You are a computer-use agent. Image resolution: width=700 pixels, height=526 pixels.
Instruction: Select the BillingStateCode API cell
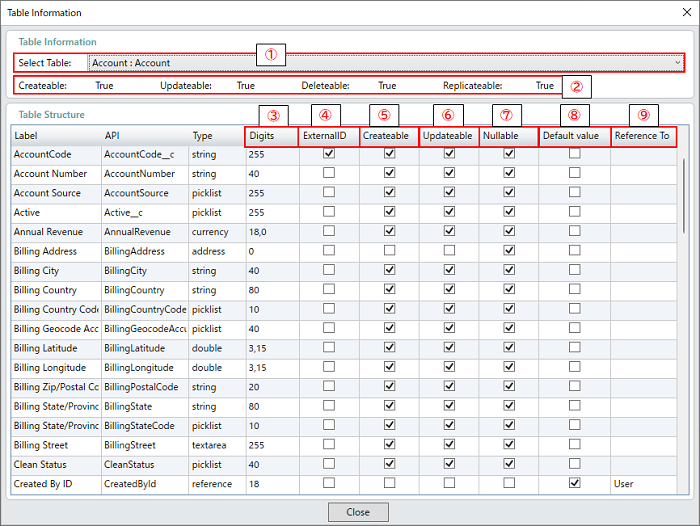coord(145,426)
